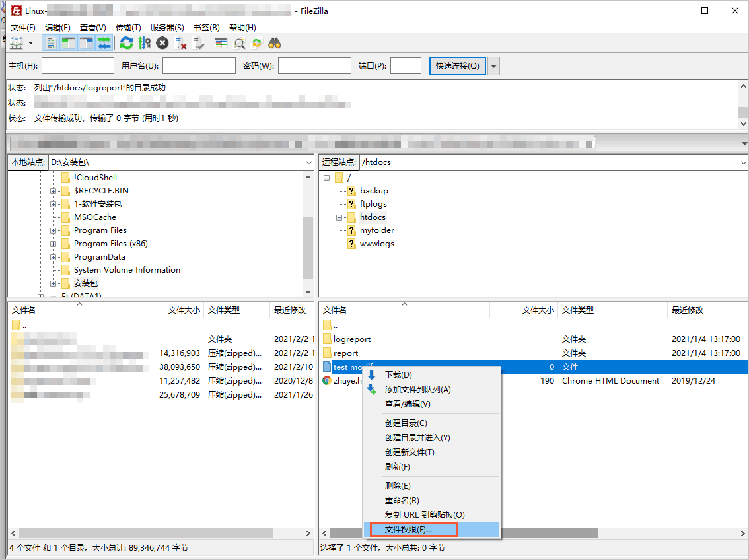The image size is (749, 560).
Task: Expand the ProgramData folder node
Action: point(53,258)
